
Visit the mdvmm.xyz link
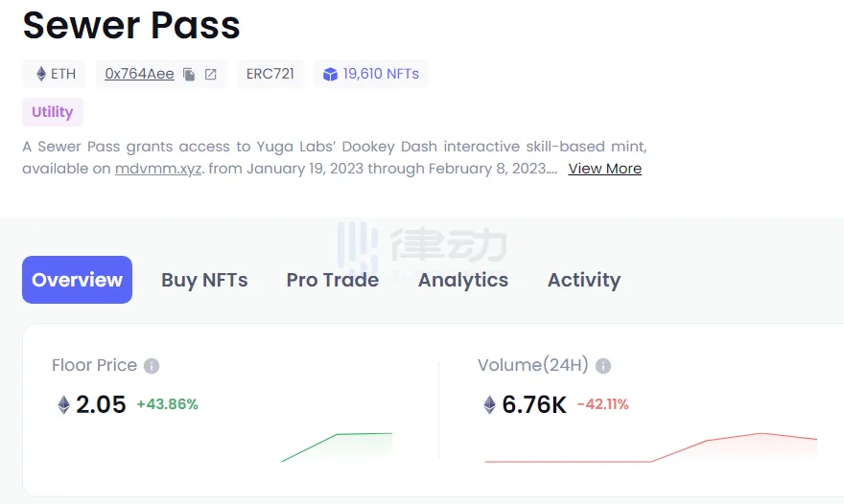click(x=158, y=169)
